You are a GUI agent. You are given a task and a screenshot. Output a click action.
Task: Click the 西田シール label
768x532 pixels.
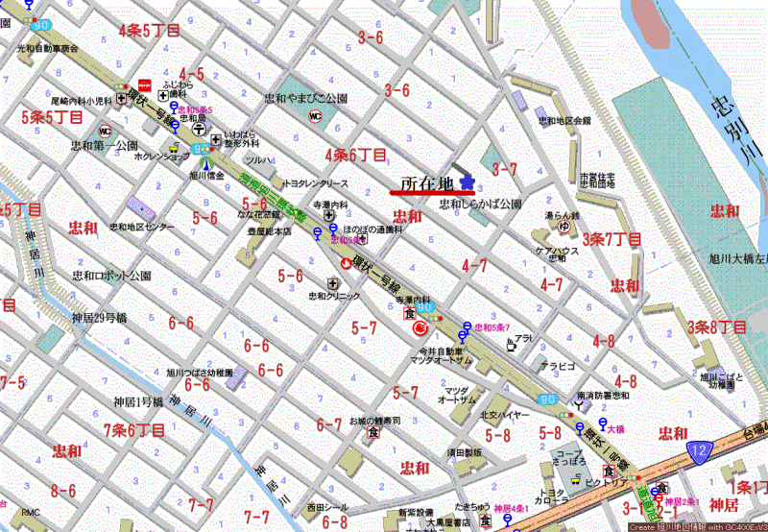click(328, 507)
